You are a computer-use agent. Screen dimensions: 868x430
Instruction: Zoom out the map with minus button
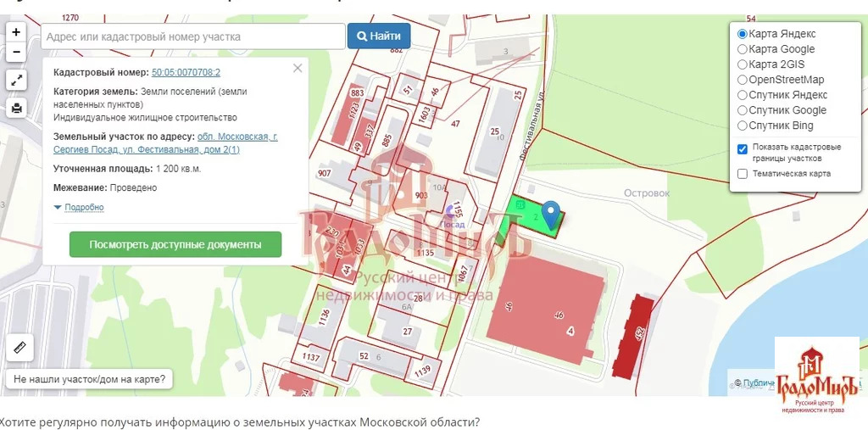(16, 52)
